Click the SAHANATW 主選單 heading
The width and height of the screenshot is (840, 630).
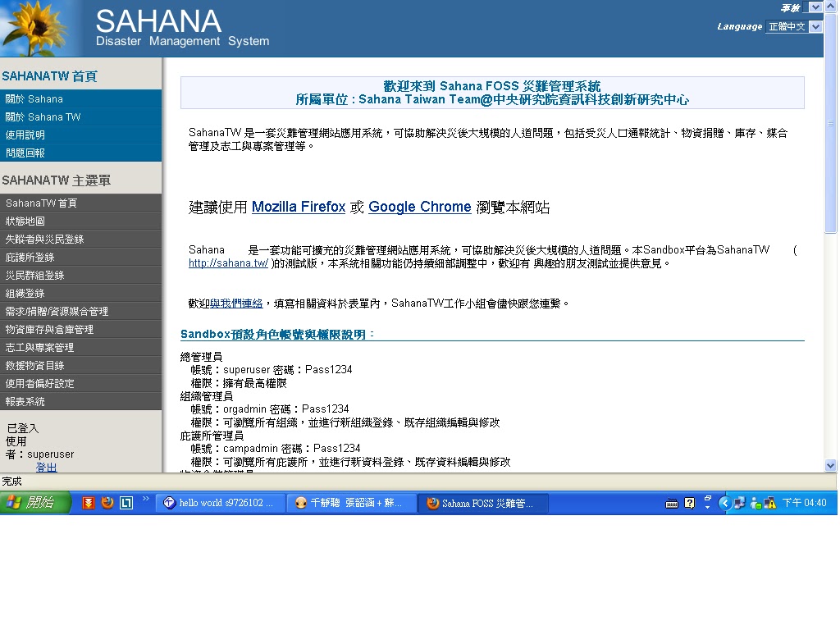pyautogui.click(x=57, y=180)
